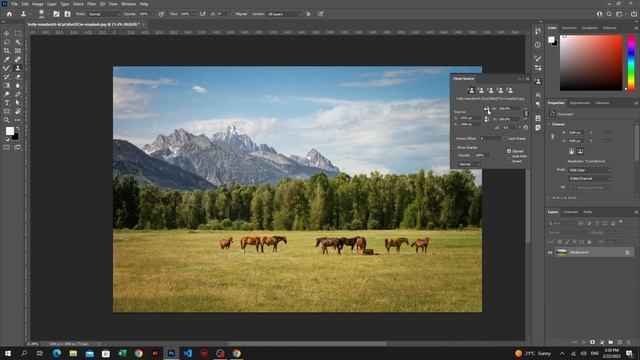Toggle the Show Overlay checkbox
The width and height of the screenshot is (640, 360).
[x=454, y=147]
